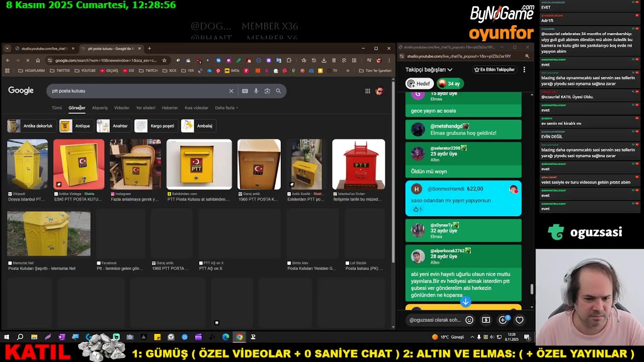This screenshot has width=644, height=362.
Task: Submit search with the magnifier icon
Action: (278, 91)
